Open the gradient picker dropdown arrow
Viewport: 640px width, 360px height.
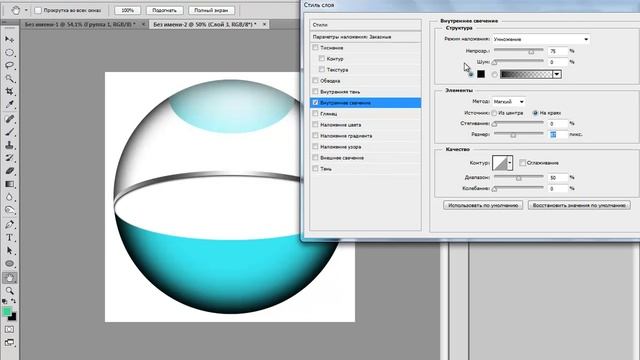click(x=557, y=74)
